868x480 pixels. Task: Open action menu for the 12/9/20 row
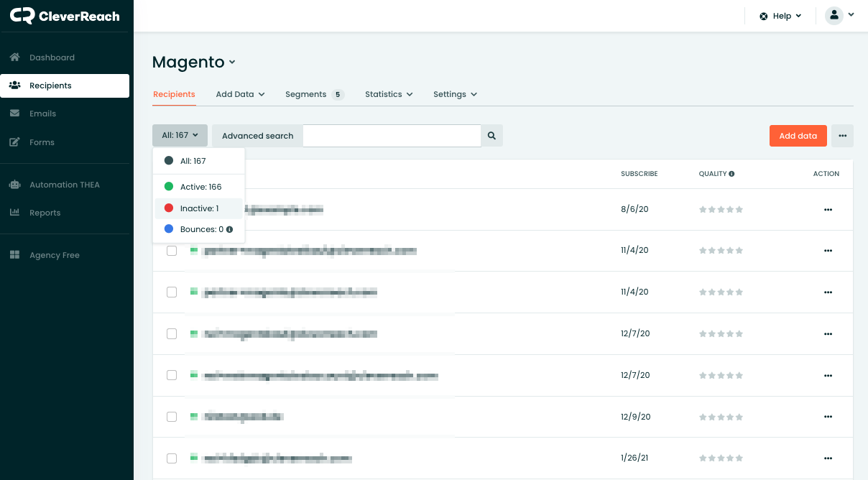828,417
